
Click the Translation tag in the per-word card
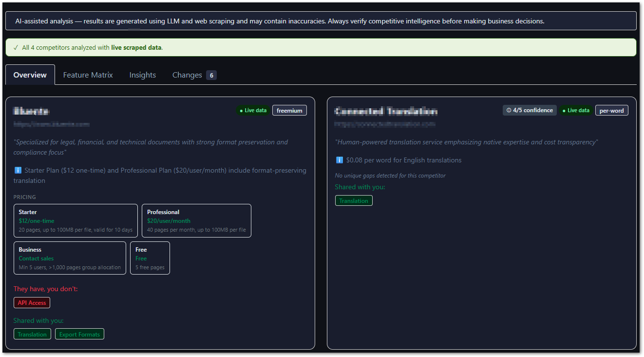tap(354, 200)
